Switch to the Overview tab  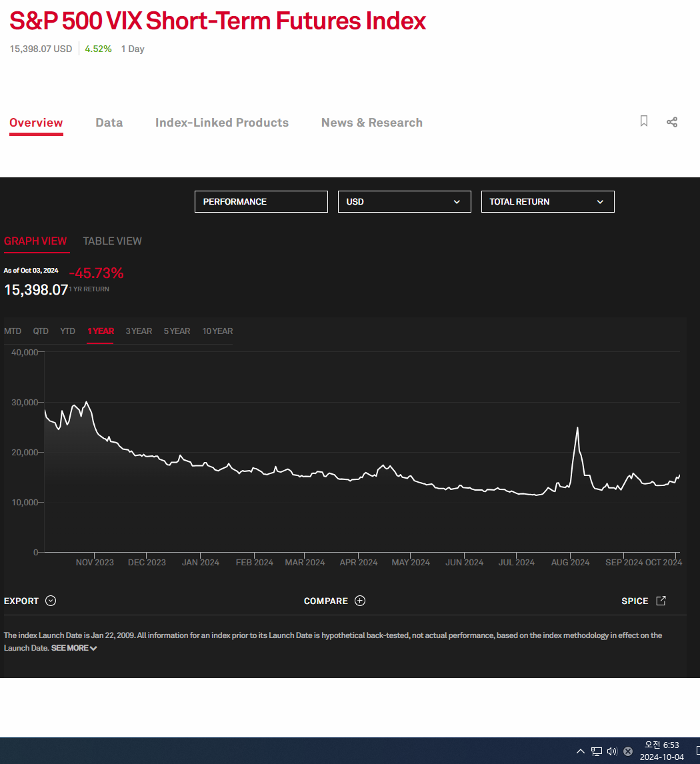[x=36, y=122]
